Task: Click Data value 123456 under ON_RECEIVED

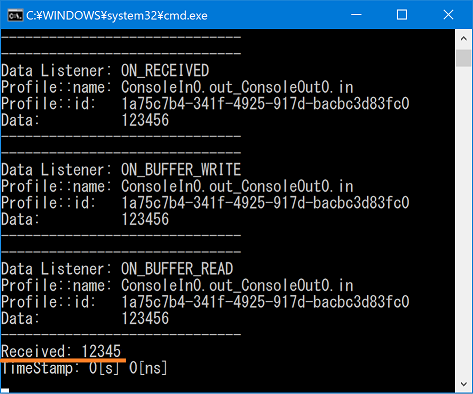Action: point(145,120)
